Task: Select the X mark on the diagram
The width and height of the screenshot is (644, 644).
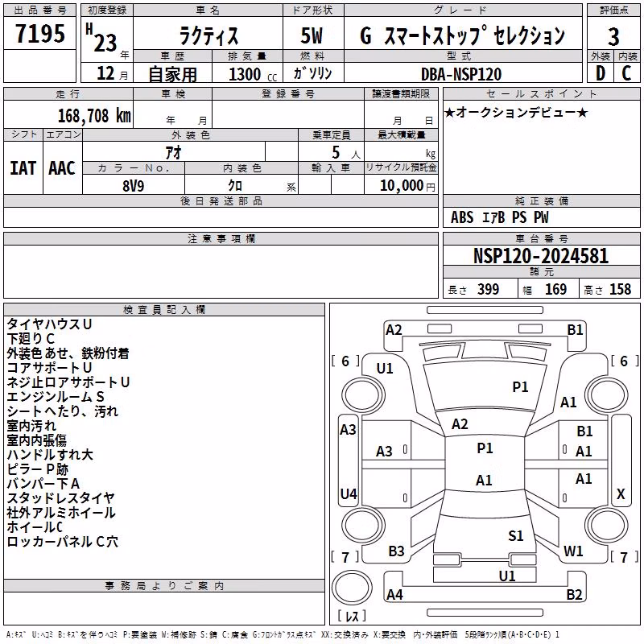Action: (621, 493)
